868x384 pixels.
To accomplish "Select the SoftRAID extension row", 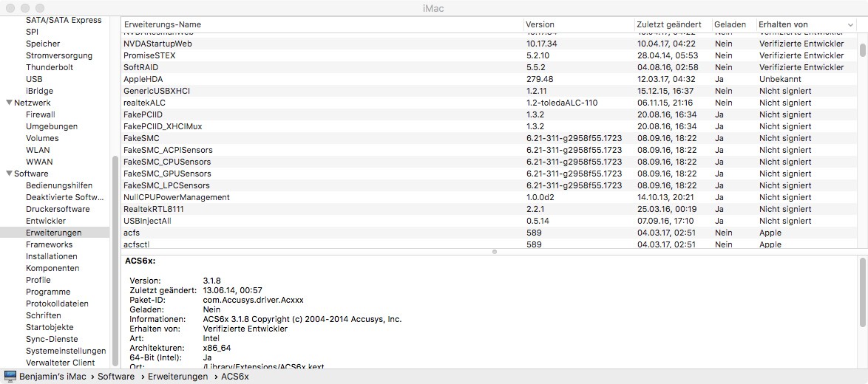I will 489,67.
